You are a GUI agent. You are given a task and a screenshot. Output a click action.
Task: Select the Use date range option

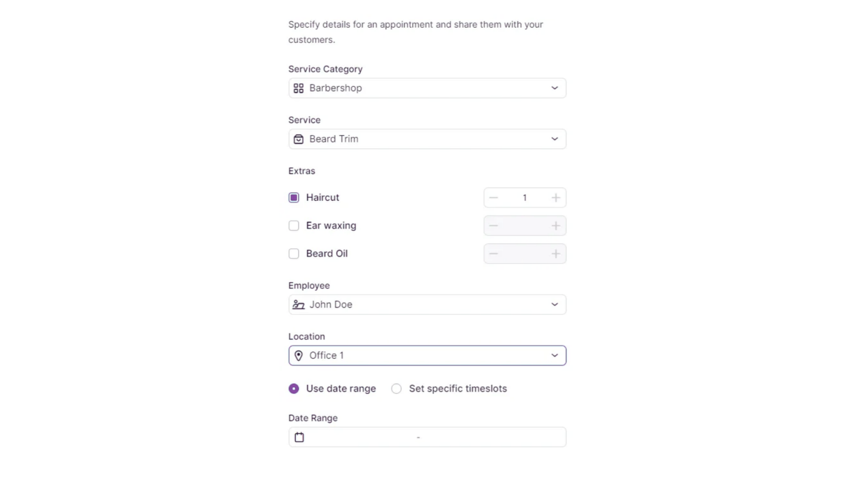coord(294,389)
